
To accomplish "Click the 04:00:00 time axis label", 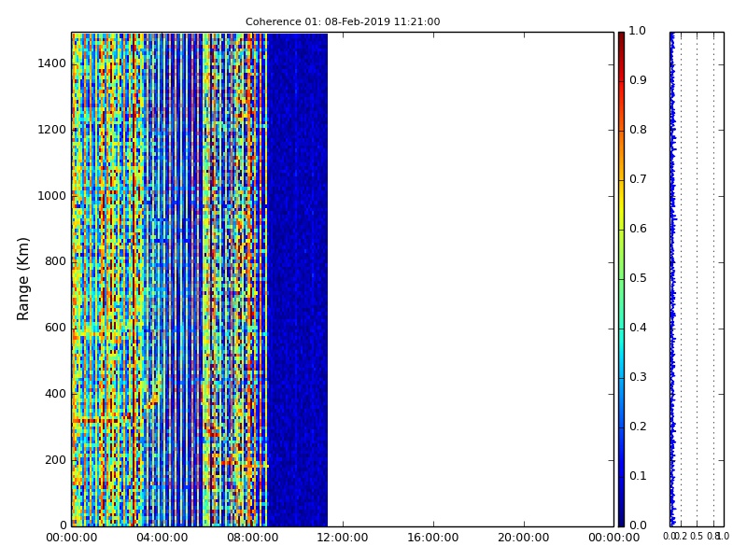I will pyautogui.click(x=162, y=538).
